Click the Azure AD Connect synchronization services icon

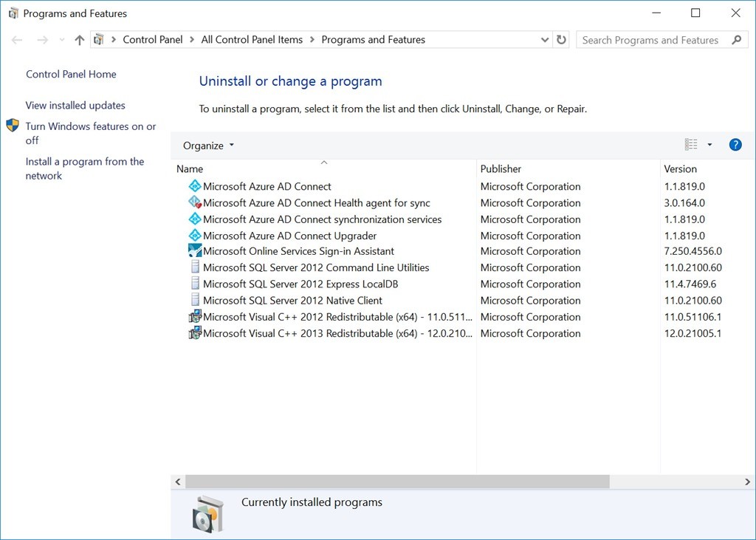point(195,219)
